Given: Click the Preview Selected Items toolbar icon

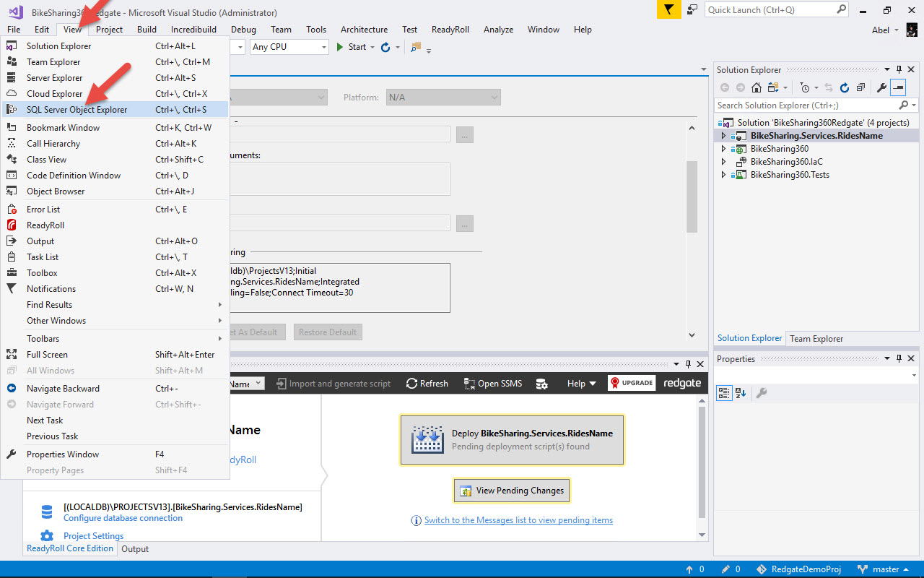Looking at the screenshot, I should coord(897,87).
